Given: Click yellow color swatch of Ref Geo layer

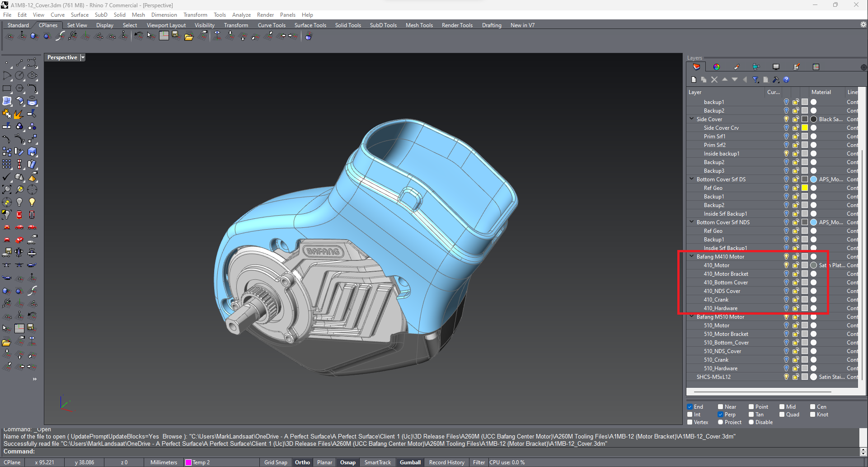Looking at the screenshot, I should pyautogui.click(x=805, y=188).
